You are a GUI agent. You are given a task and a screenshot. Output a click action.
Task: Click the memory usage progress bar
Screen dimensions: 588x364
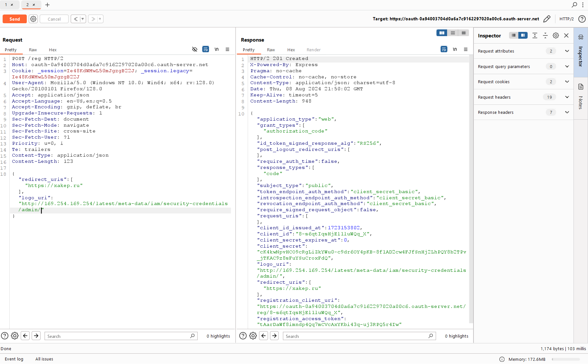pyautogui.click(x=566, y=359)
